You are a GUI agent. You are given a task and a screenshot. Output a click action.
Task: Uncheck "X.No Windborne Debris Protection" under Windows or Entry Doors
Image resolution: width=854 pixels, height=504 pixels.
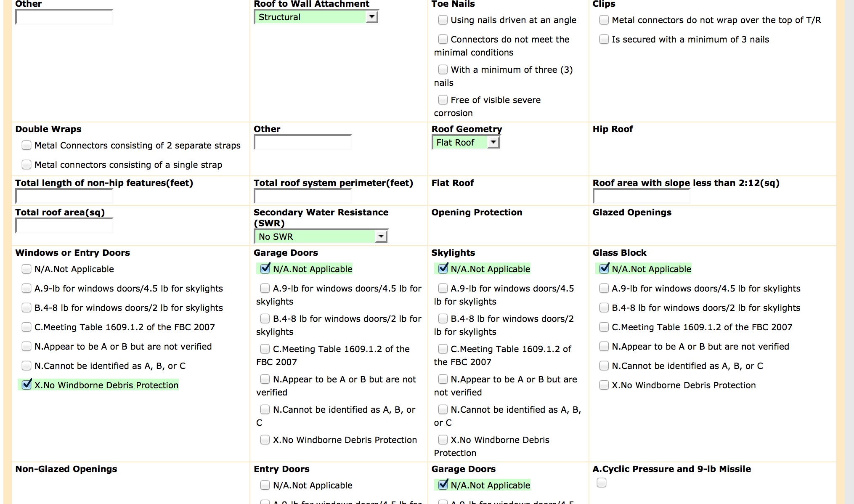coord(27,385)
